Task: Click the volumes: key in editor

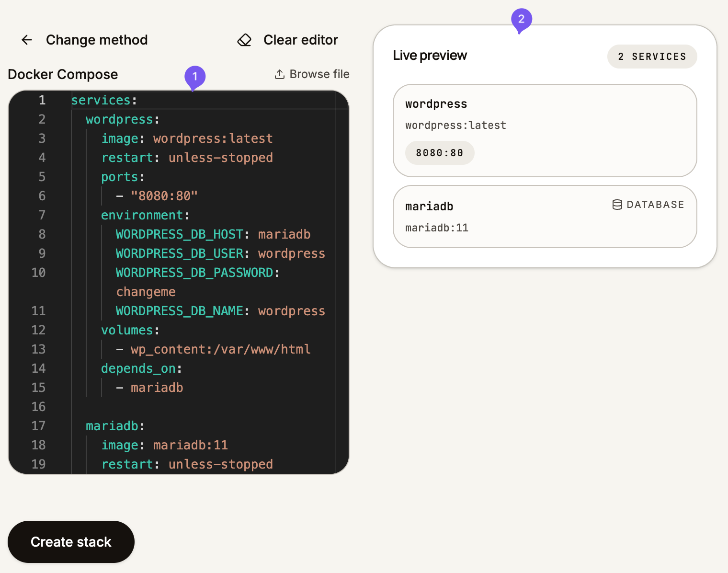Action: [x=130, y=330]
